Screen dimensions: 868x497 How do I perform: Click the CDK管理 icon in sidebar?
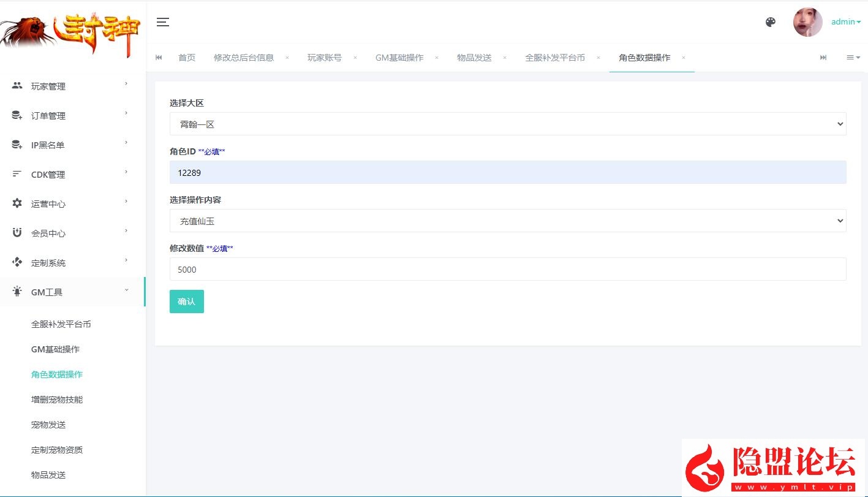(x=17, y=174)
